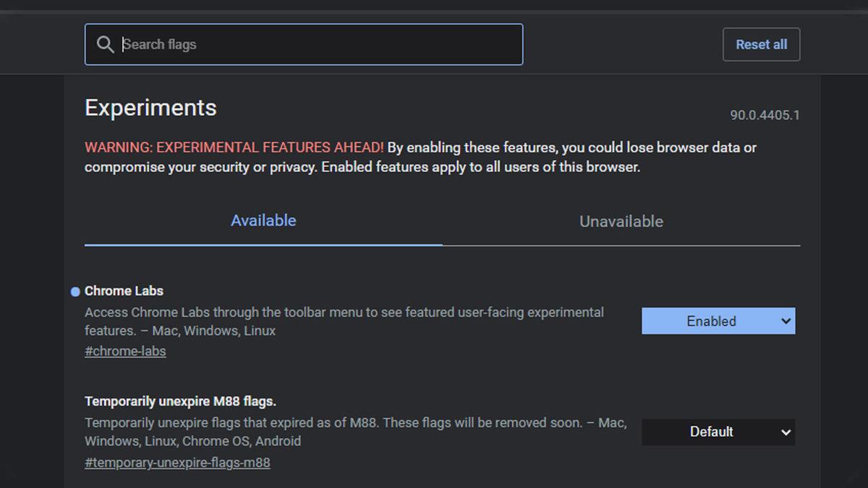The height and width of the screenshot is (488, 868).
Task: Click the blue dot beside Chrome Labs
Action: click(x=75, y=292)
